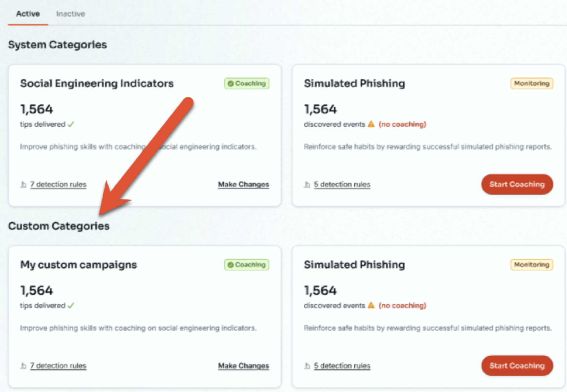Click warning triangle icon in Custom Simulated Phishing
The height and width of the screenshot is (392, 567).
371,305
